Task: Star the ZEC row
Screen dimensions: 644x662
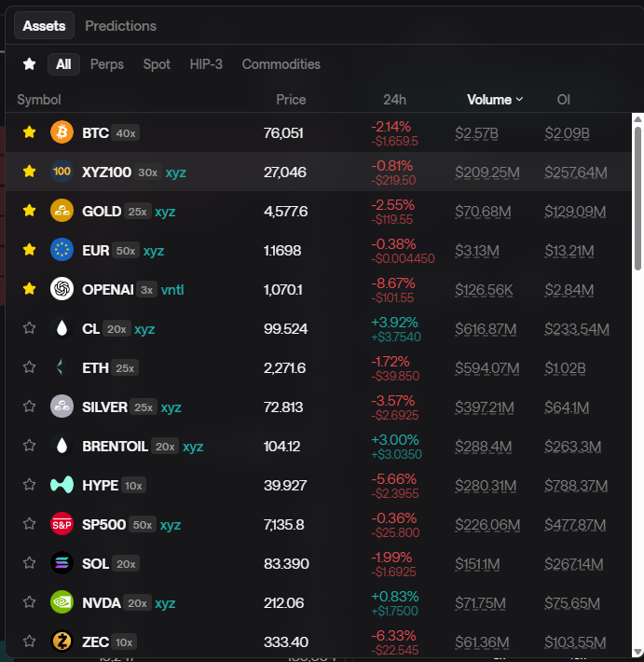Action: point(29,641)
